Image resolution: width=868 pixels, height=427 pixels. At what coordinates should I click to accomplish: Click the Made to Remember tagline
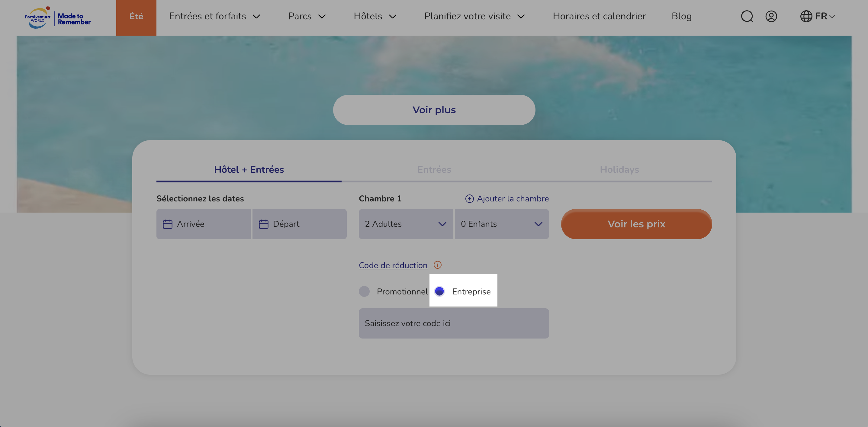pyautogui.click(x=74, y=19)
